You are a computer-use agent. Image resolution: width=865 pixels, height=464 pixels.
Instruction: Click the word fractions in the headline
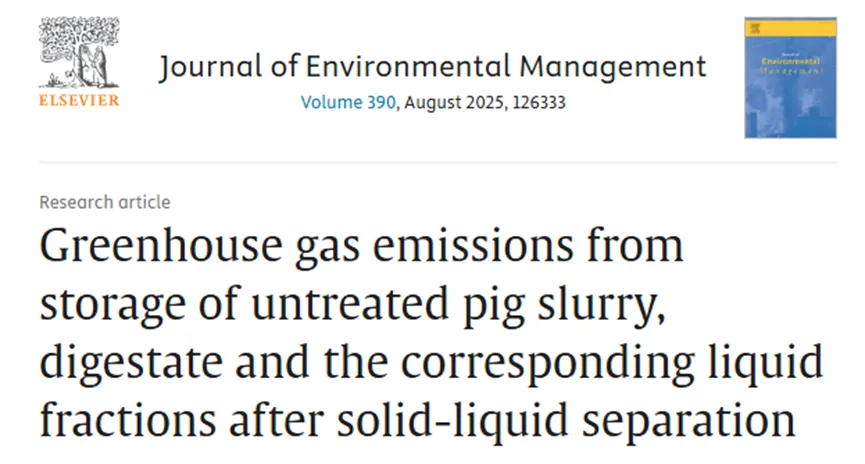[x=127, y=420]
